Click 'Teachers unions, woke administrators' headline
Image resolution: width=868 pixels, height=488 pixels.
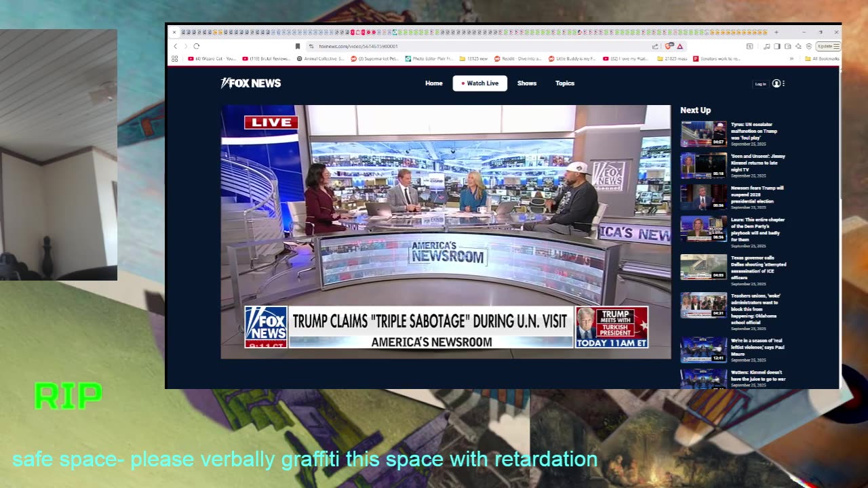pos(754,309)
